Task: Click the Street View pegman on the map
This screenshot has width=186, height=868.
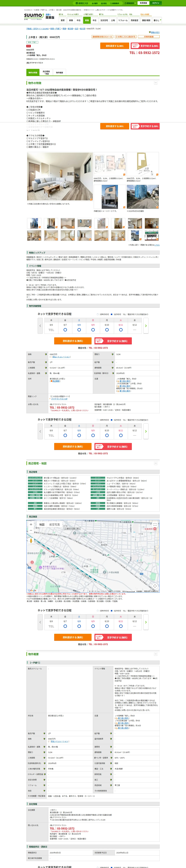Action: [31, 541]
